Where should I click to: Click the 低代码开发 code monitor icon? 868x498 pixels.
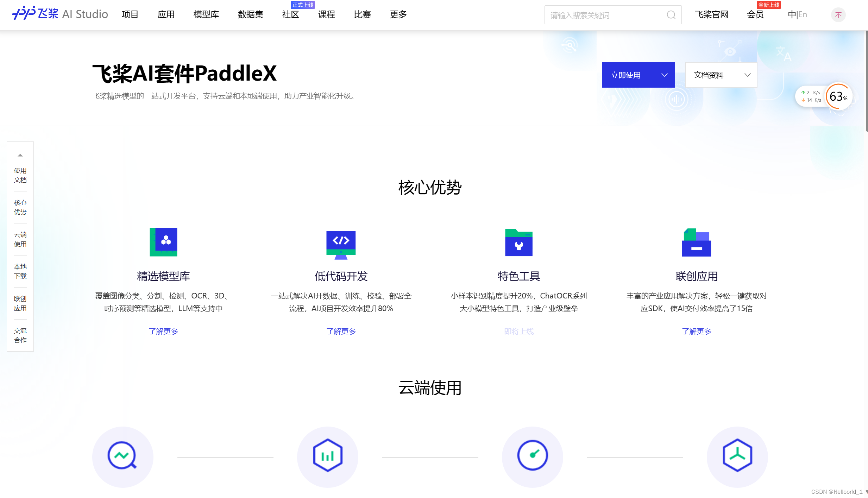pos(341,244)
